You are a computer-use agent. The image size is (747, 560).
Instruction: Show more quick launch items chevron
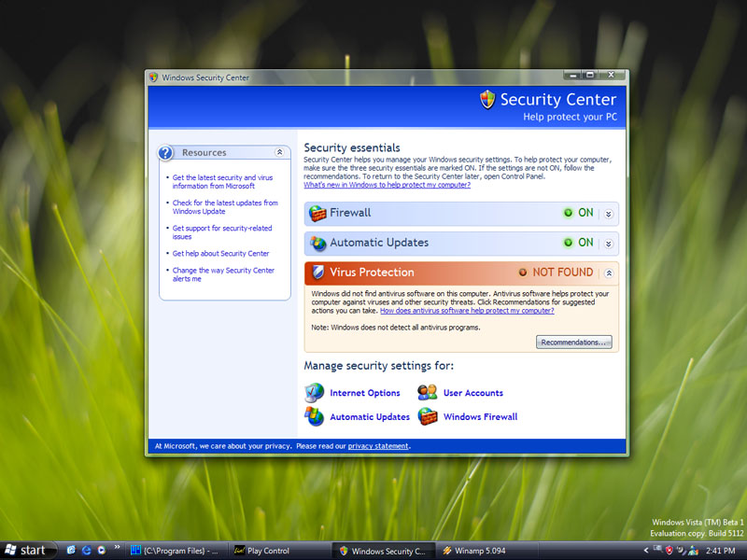[117, 548]
